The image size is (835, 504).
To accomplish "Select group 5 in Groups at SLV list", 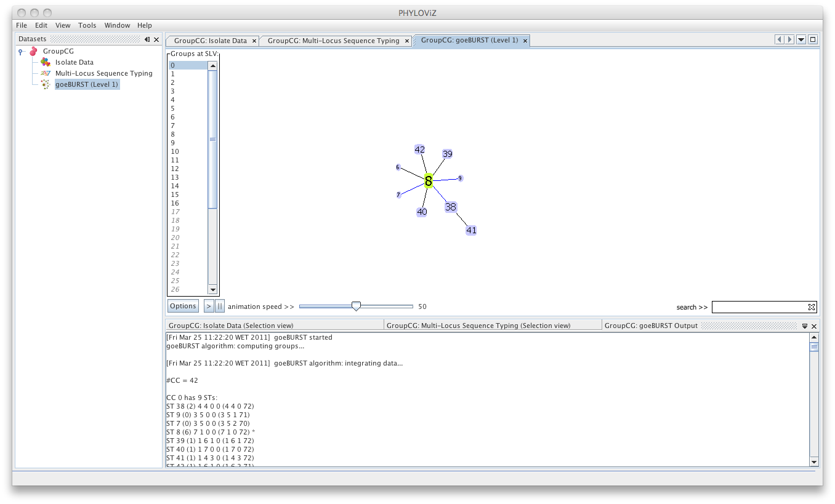I will [x=188, y=108].
